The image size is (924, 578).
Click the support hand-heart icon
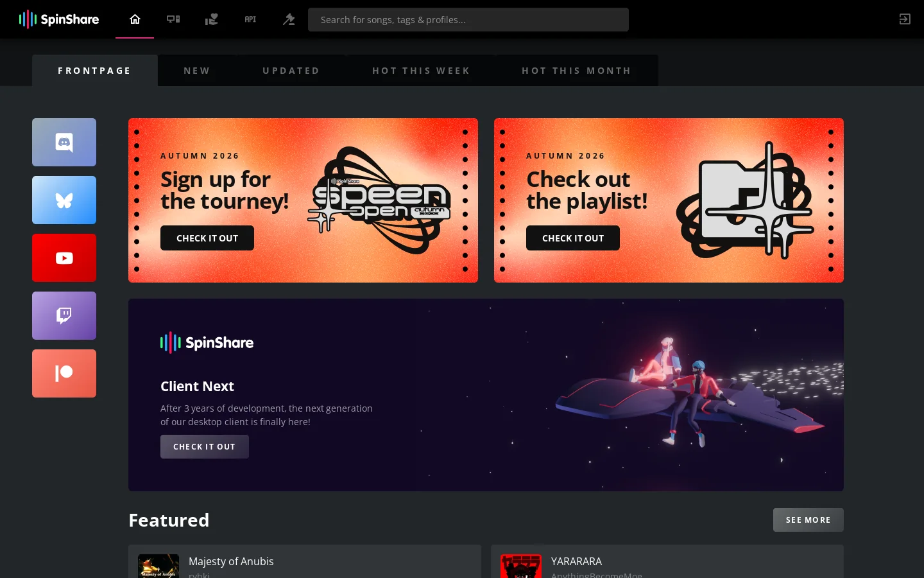pyautogui.click(x=212, y=19)
